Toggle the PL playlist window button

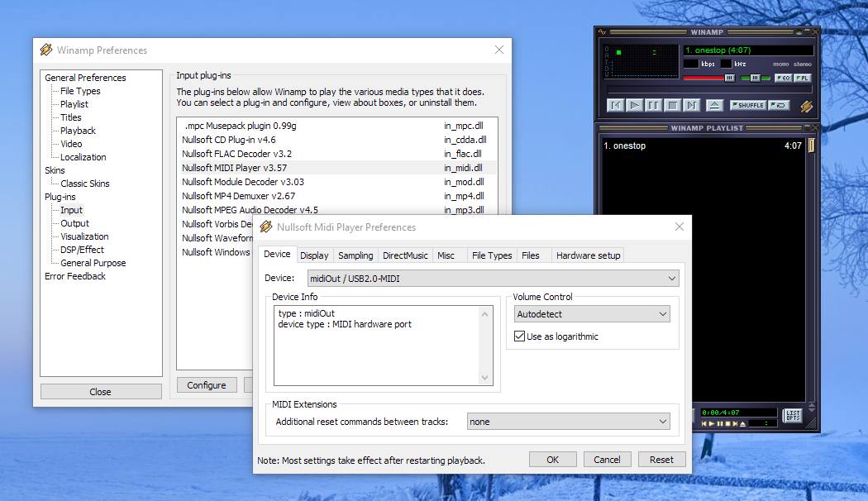(x=802, y=78)
